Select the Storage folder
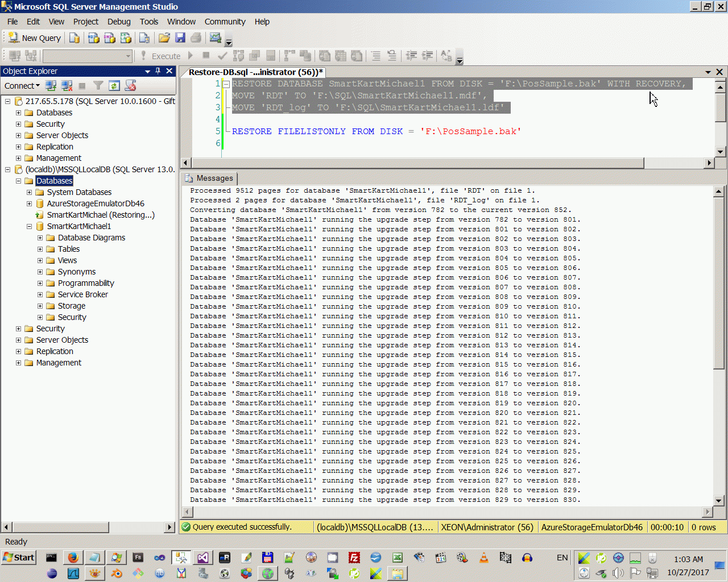Viewport: 728px width, 582px height. pyautogui.click(x=72, y=306)
